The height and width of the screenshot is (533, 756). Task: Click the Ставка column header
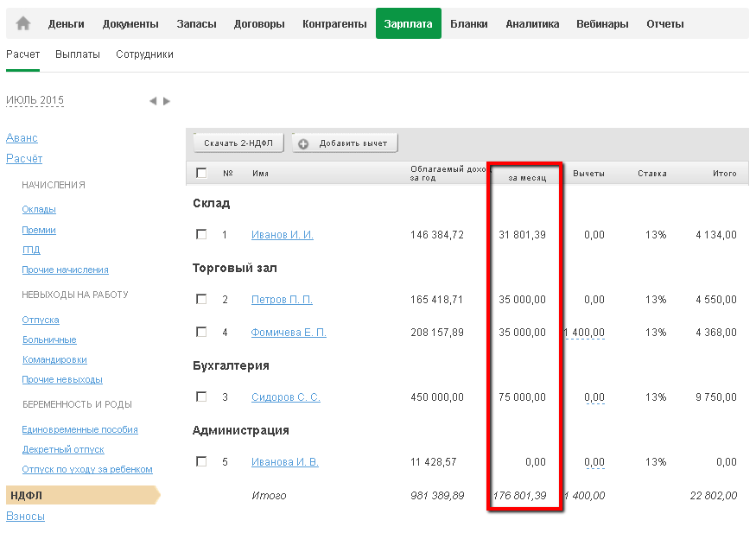[652, 174]
